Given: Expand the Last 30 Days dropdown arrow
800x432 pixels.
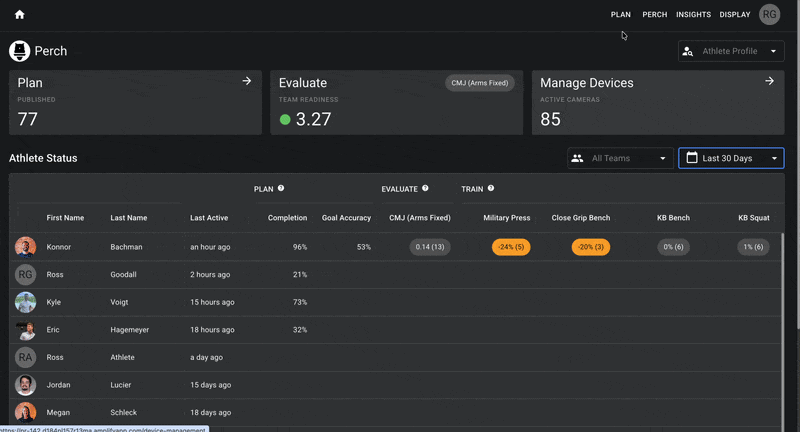Looking at the screenshot, I should 774,158.
